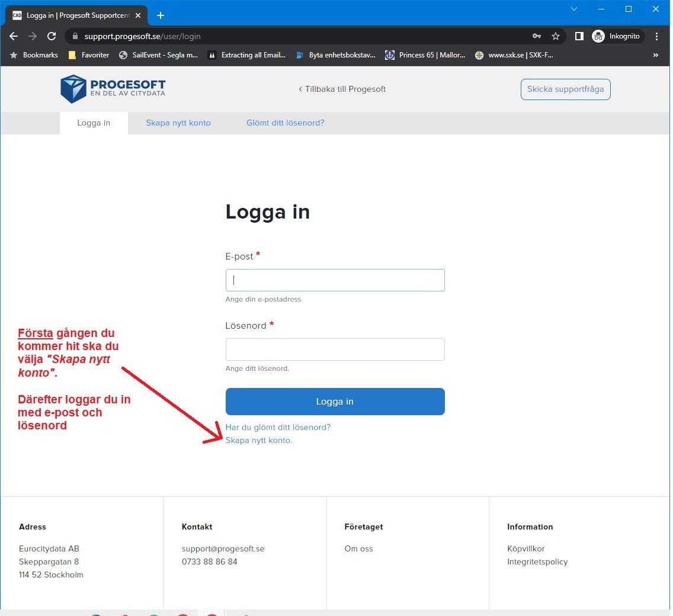673x616 pixels.
Task: Open the Bookmarks star shortcut
Action: click(x=34, y=55)
